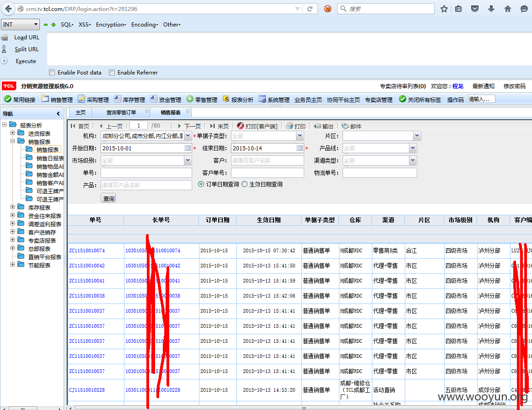Open 单据子类型 dropdown

point(300,136)
